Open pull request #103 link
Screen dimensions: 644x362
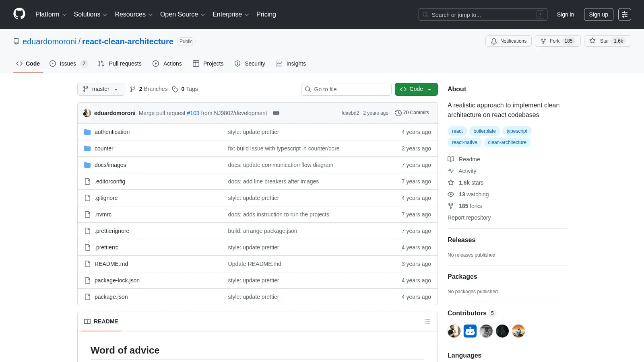[193, 113]
